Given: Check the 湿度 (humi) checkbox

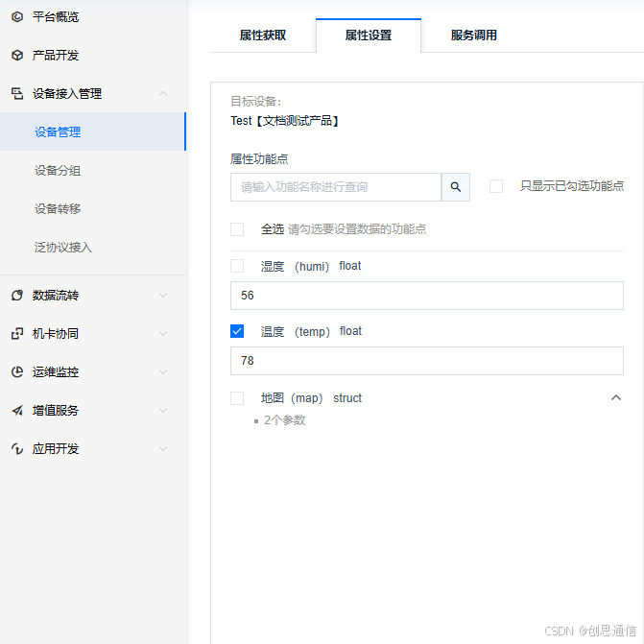Looking at the screenshot, I should (x=237, y=266).
